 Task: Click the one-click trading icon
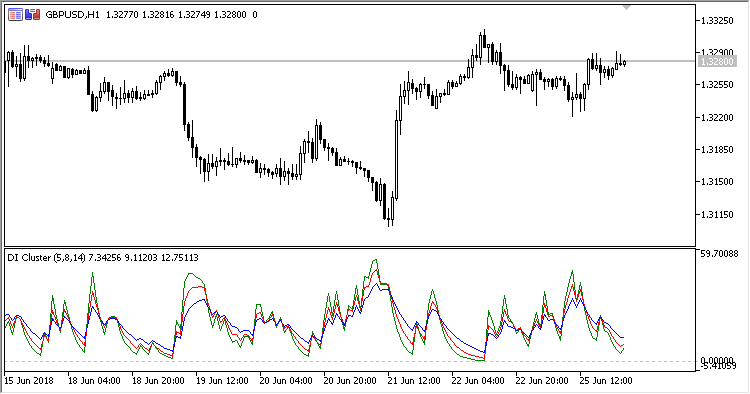point(33,15)
